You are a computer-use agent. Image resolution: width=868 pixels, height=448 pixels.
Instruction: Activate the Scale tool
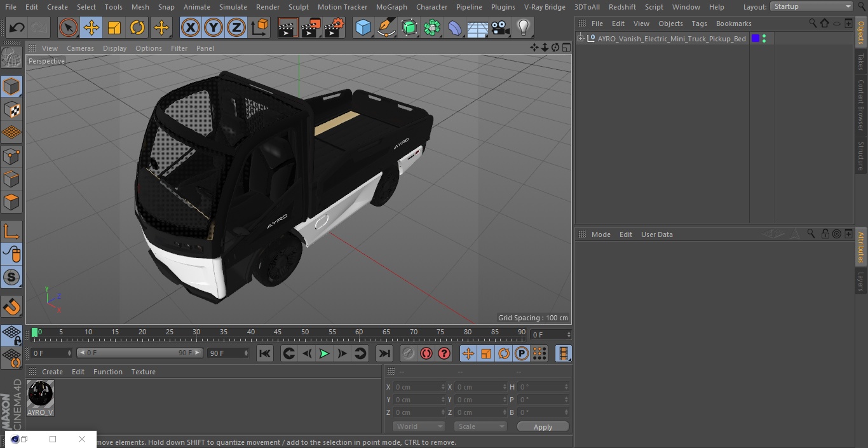pyautogui.click(x=114, y=28)
